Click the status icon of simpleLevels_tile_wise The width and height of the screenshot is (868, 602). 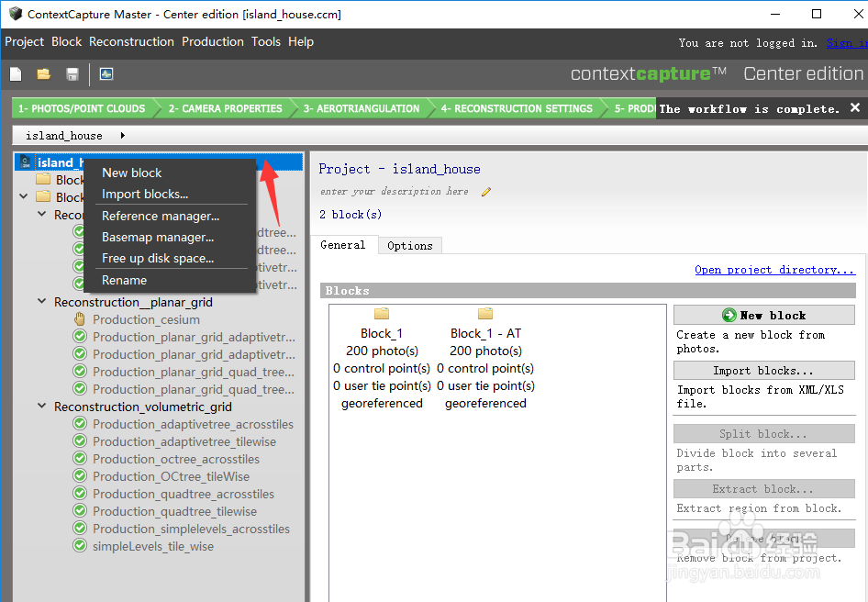pos(80,546)
